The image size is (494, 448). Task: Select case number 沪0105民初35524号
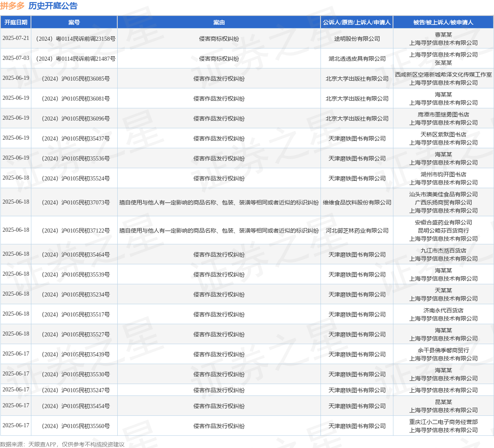tap(86, 179)
